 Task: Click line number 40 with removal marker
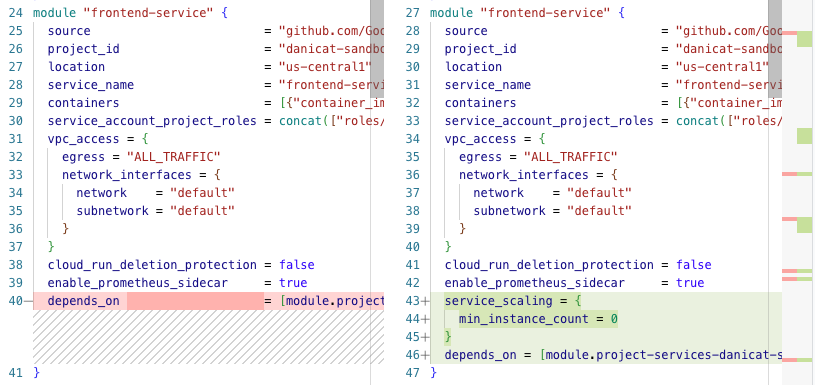(x=19, y=301)
